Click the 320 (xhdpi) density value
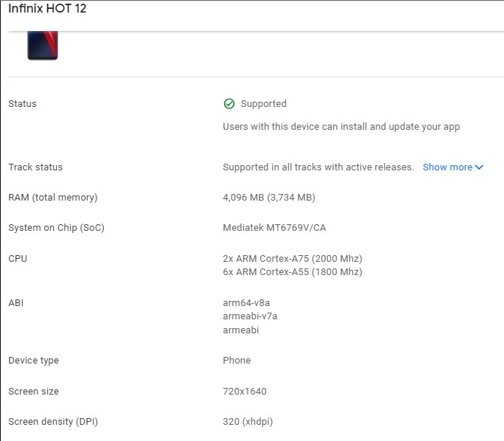The height and width of the screenshot is (441, 504). pos(248,422)
